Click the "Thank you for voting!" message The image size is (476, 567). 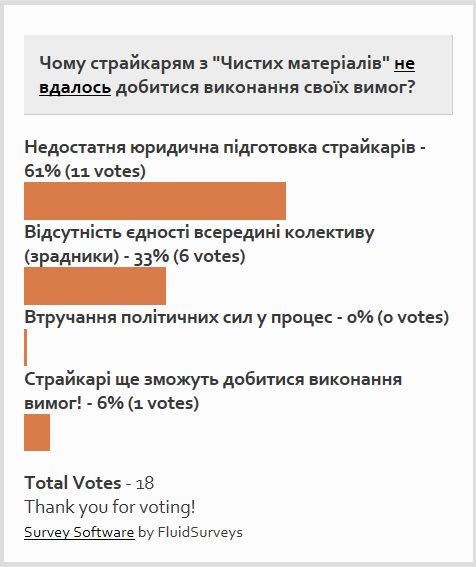click(x=110, y=507)
